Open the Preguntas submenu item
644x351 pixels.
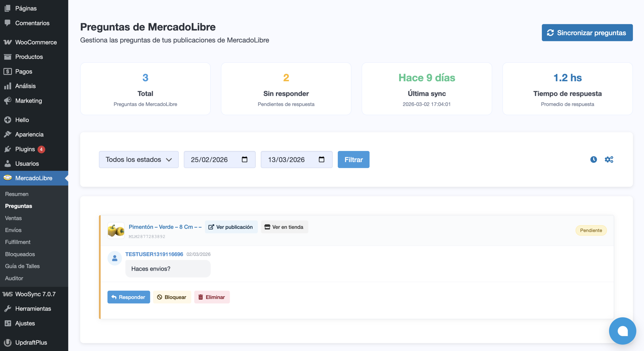pyautogui.click(x=19, y=206)
